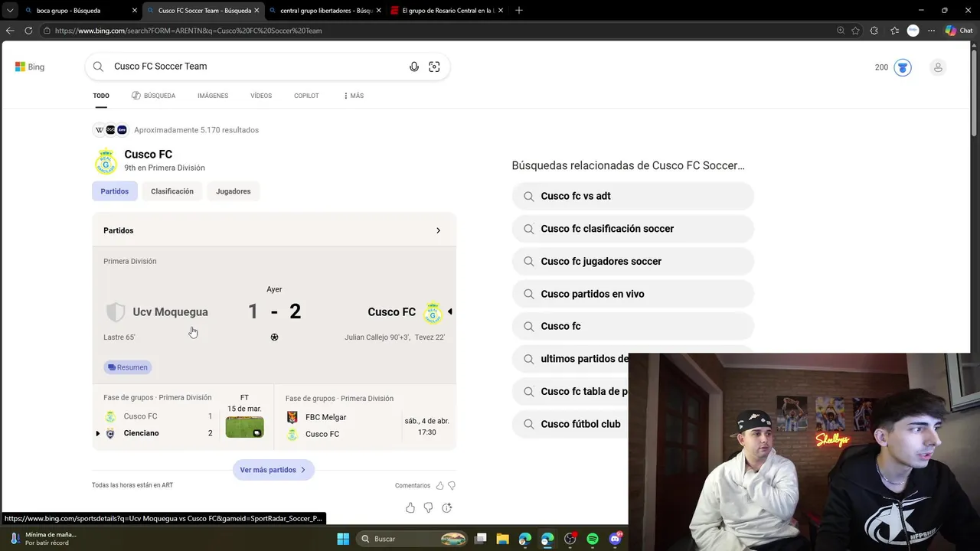The width and height of the screenshot is (980, 551).
Task: Click the microphone voice search icon
Action: pos(414,67)
